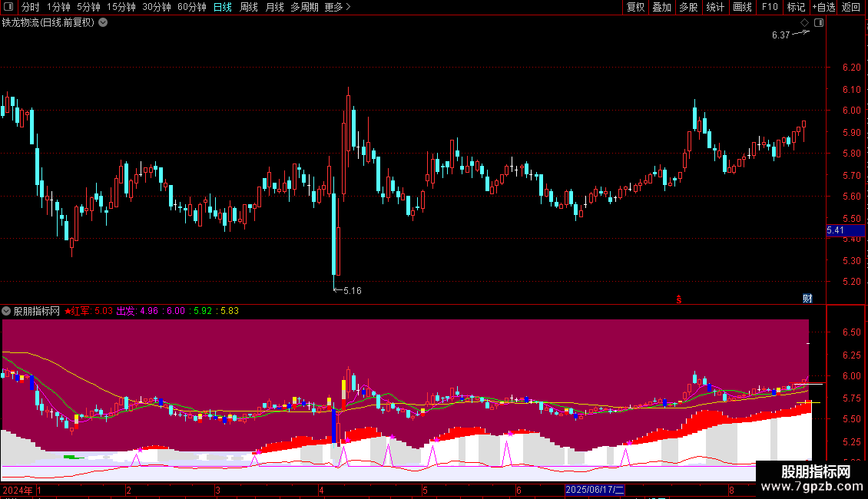The height and width of the screenshot is (499, 868).
Task: Click month 2 on the date axis
Action: click(128, 490)
